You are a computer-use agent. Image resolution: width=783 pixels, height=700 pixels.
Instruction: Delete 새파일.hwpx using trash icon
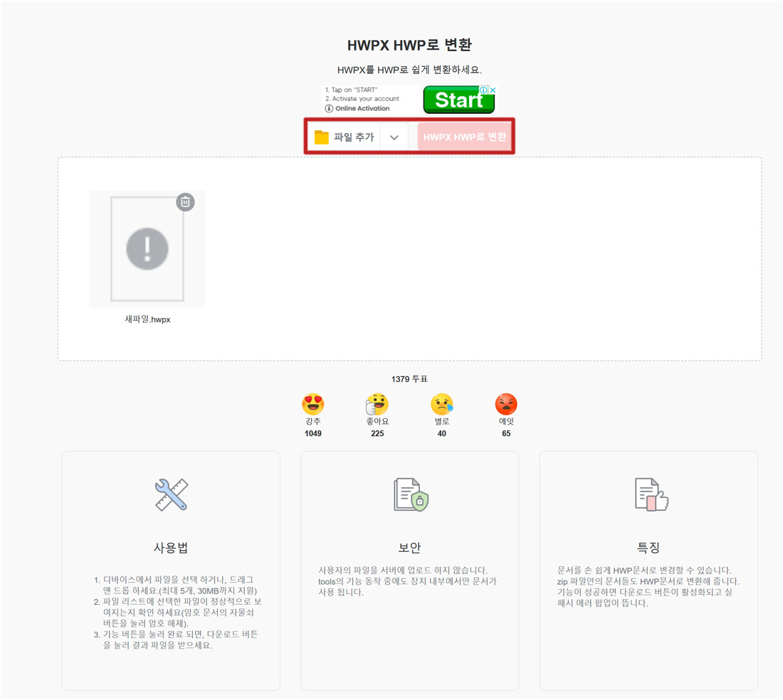click(185, 202)
